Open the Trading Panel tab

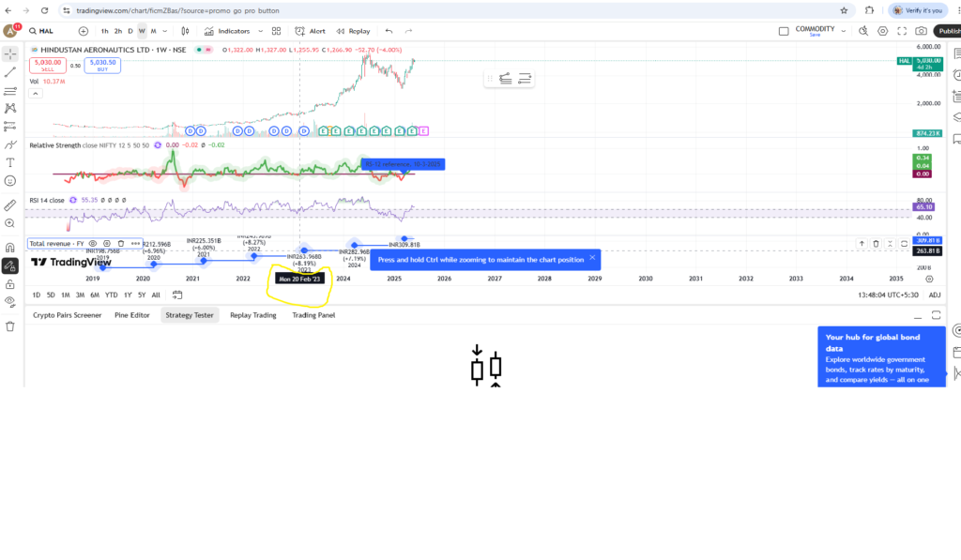[x=313, y=315]
